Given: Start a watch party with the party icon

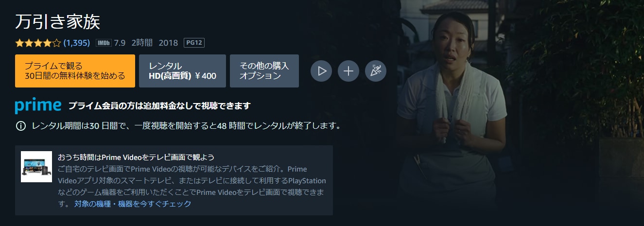Looking at the screenshot, I should [376, 71].
